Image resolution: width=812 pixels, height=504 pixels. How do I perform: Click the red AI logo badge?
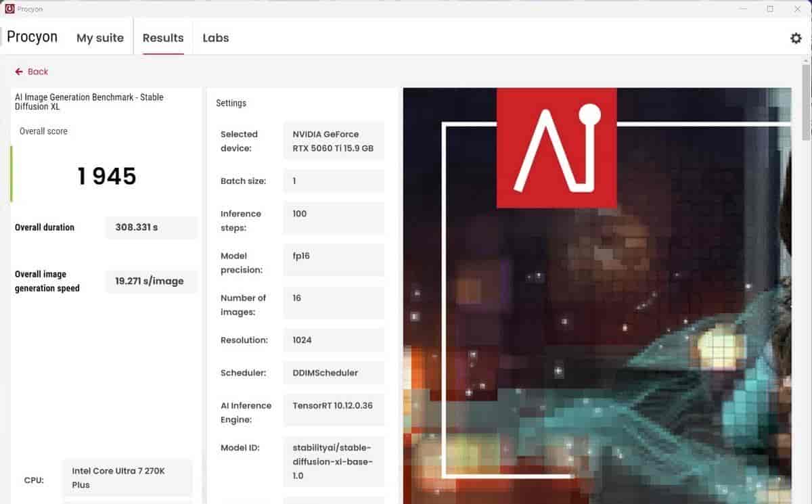556,147
